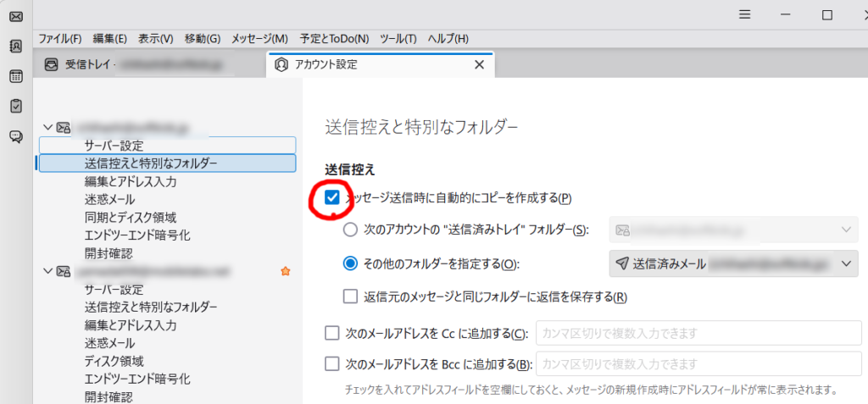Viewport: 868px width, 404px height.
Task: Click the first account mail icon in tree
Action: click(x=63, y=127)
